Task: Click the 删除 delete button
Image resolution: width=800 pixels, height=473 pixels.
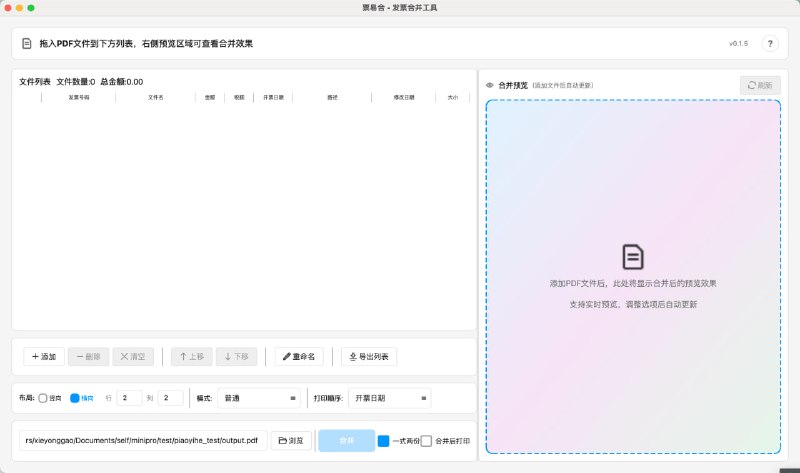Action: coord(88,356)
